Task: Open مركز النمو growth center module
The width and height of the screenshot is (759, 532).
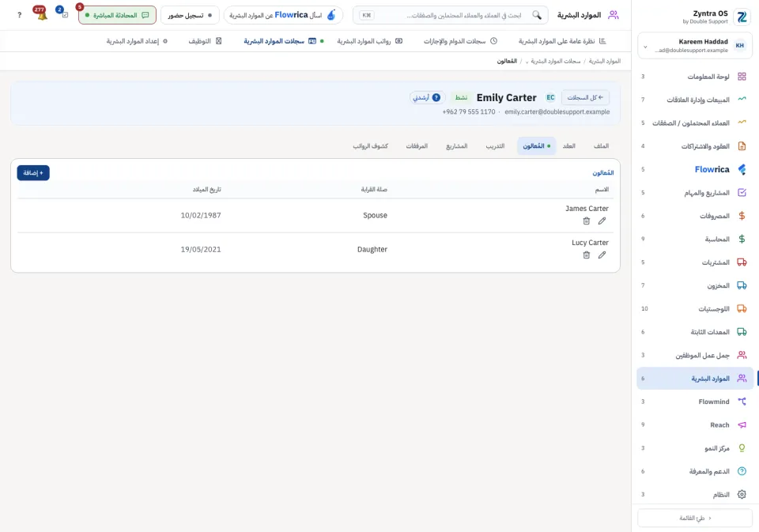Action: coord(695,448)
